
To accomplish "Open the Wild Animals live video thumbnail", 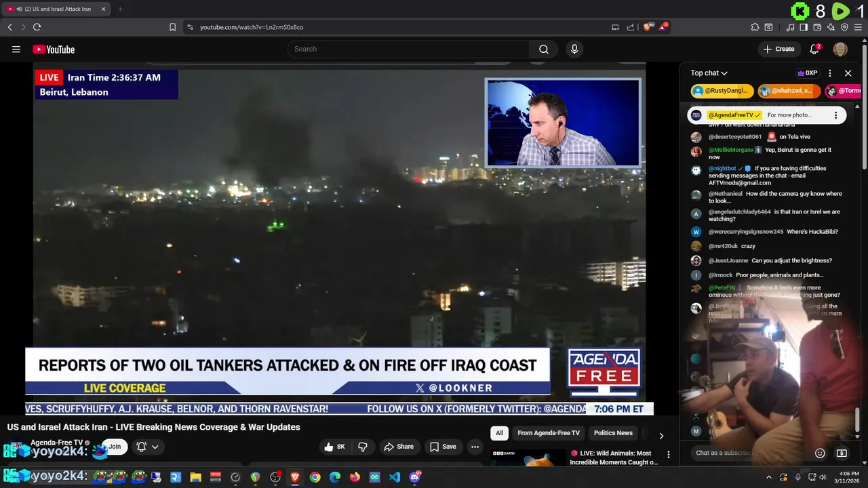I will pyautogui.click(x=528, y=457).
